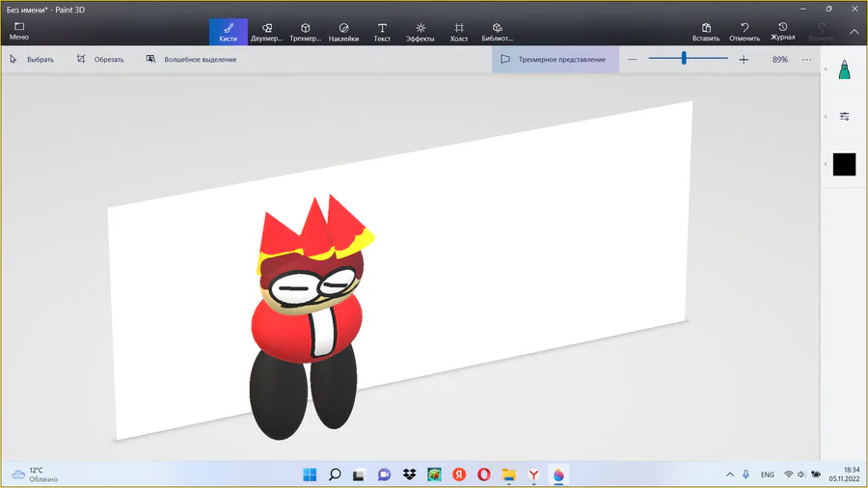The height and width of the screenshot is (488, 868).
Task: Zoom out with the minus button
Action: tap(633, 59)
